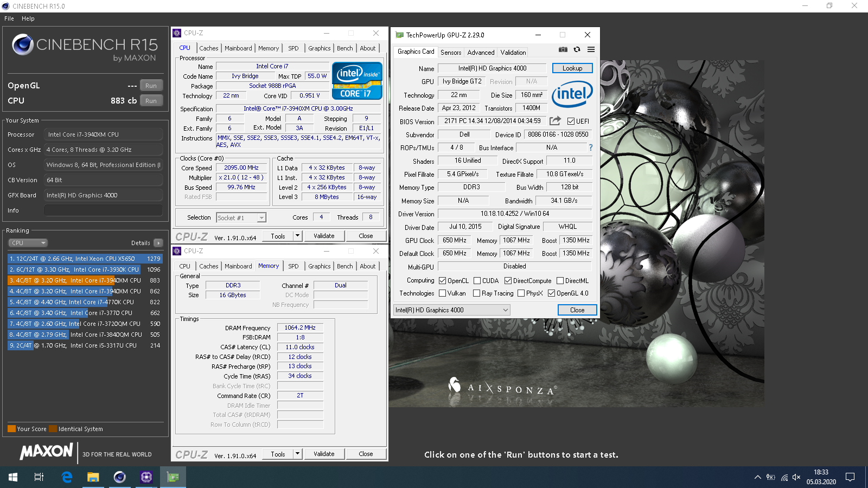Open the Cinebench Help menu
868x488 pixels.
click(28, 18)
